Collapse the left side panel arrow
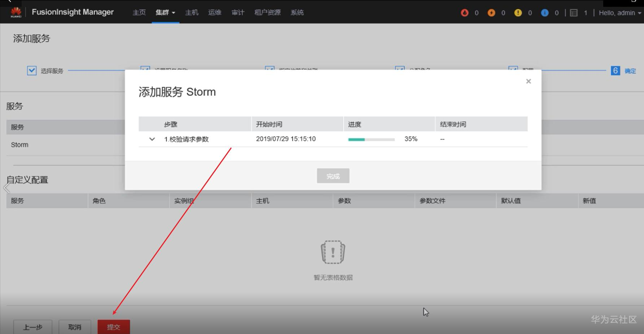This screenshot has width=644, height=334. [6, 188]
